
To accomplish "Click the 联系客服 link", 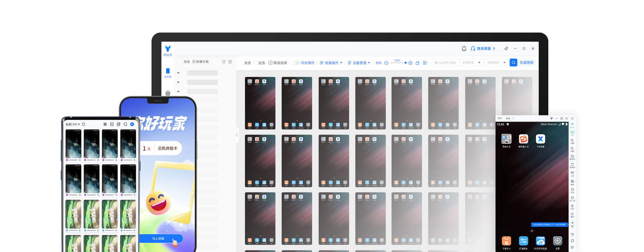I will (x=483, y=49).
